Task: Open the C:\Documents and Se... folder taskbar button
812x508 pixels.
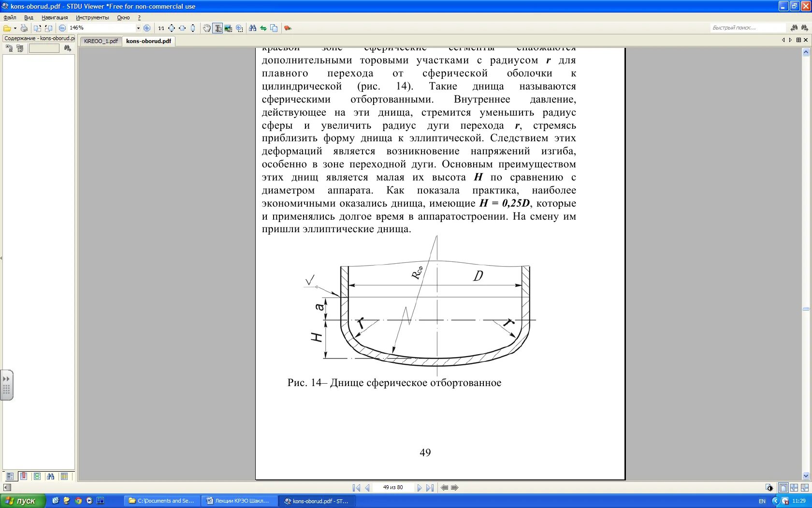Action: (162, 501)
